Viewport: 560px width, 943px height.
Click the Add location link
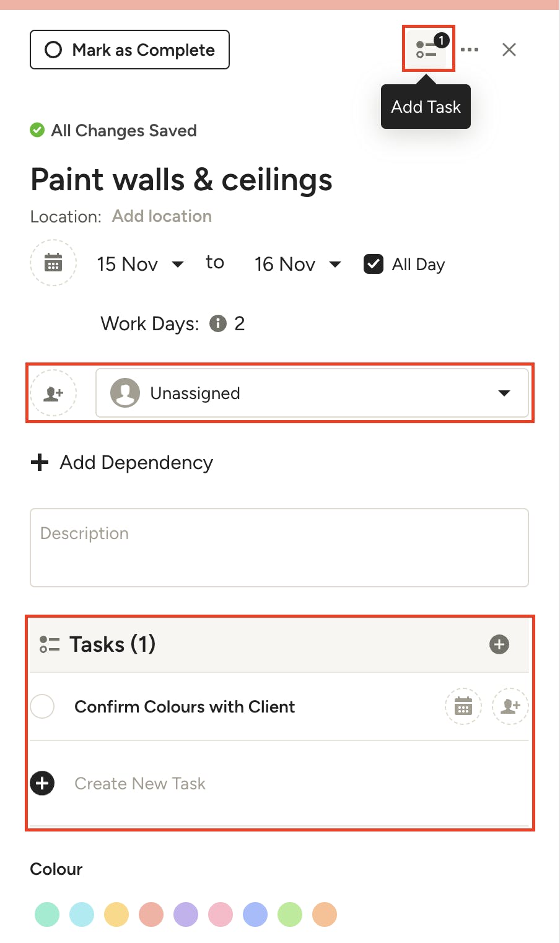162,216
